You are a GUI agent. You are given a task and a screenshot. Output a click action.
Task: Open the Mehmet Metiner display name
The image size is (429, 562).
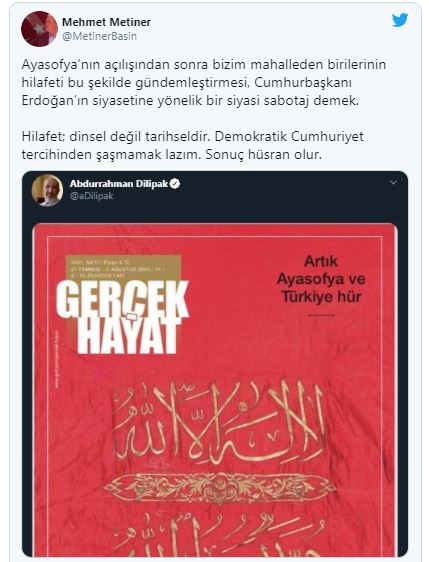pos(106,22)
